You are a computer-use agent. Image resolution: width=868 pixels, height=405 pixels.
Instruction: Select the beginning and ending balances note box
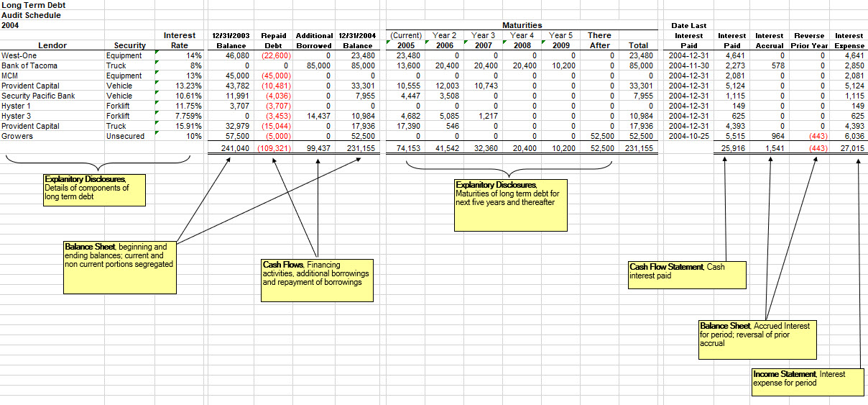(x=120, y=268)
